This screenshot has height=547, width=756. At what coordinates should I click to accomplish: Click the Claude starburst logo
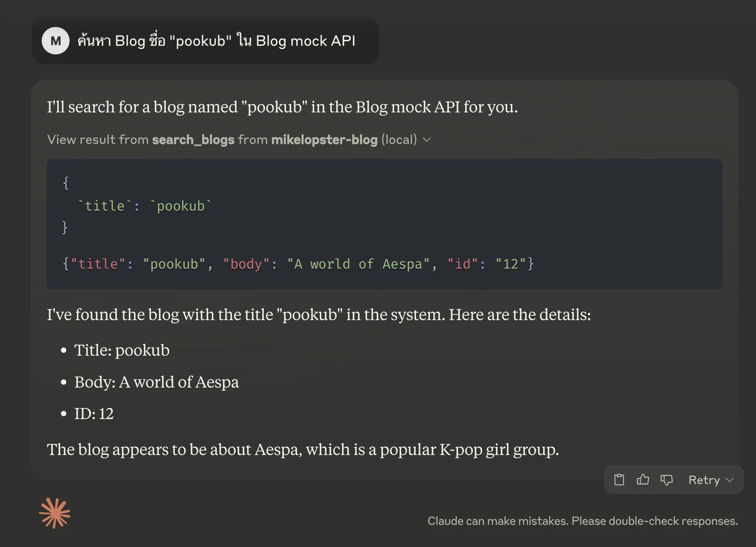pos(55,513)
